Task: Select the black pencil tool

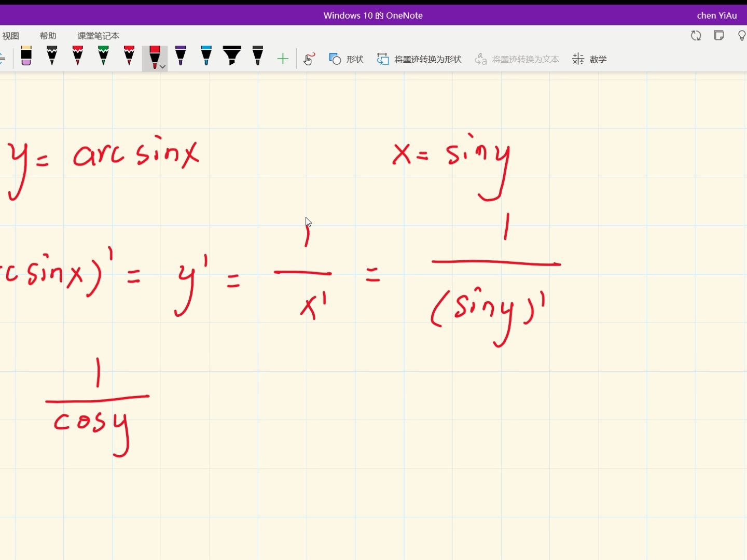Action: (52, 56)
